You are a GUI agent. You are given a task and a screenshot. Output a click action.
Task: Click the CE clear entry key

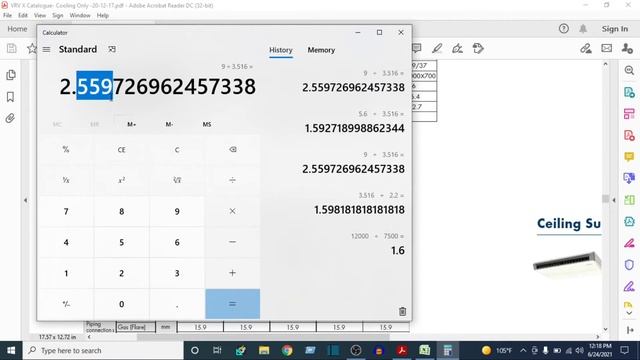[x=122, y=149]
